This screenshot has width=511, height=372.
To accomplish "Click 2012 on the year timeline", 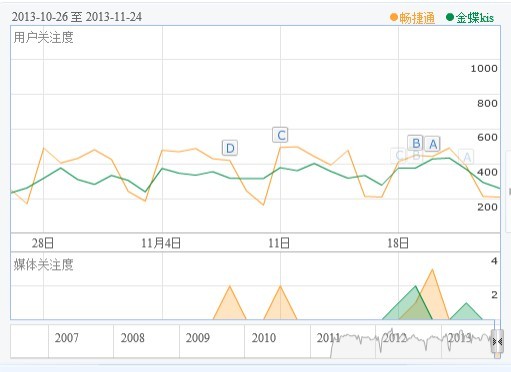I will [395, 338].
